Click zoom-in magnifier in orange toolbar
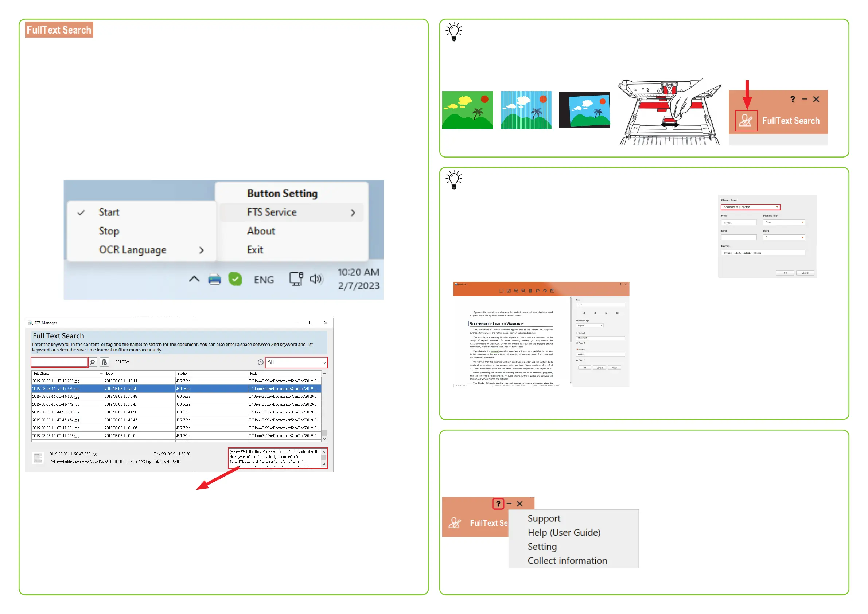 (516, 291)
